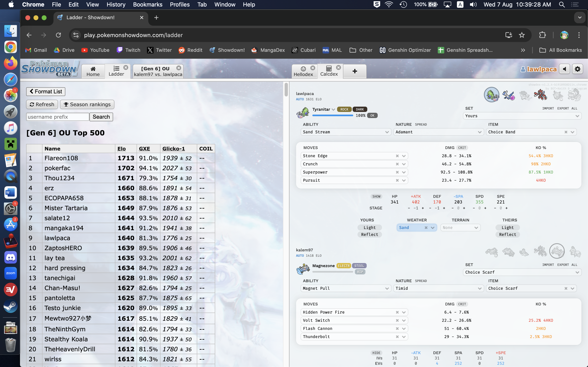This screenshot has height=367, width=588.
Task: Click the username prefix search field
Action: [x=58, y=117]
